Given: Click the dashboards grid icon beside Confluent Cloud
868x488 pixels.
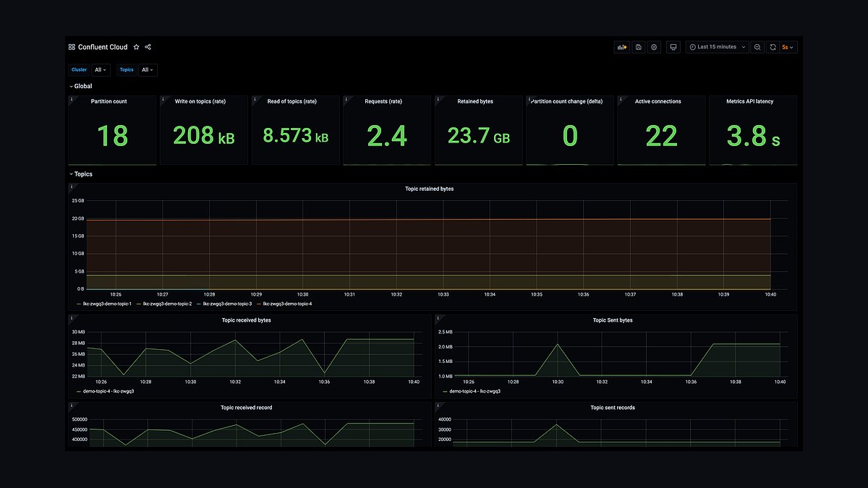Looking at the screenshot, I should pos(72,47).
